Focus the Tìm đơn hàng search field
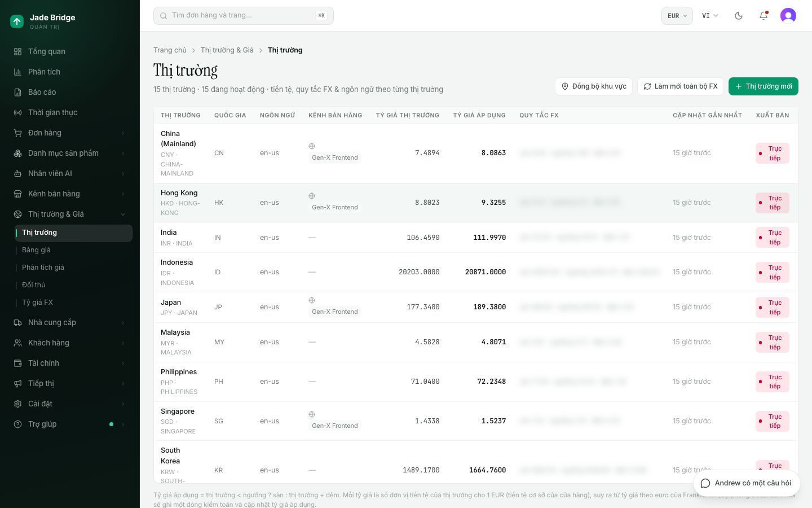812x508 pixels. [244, 16]
